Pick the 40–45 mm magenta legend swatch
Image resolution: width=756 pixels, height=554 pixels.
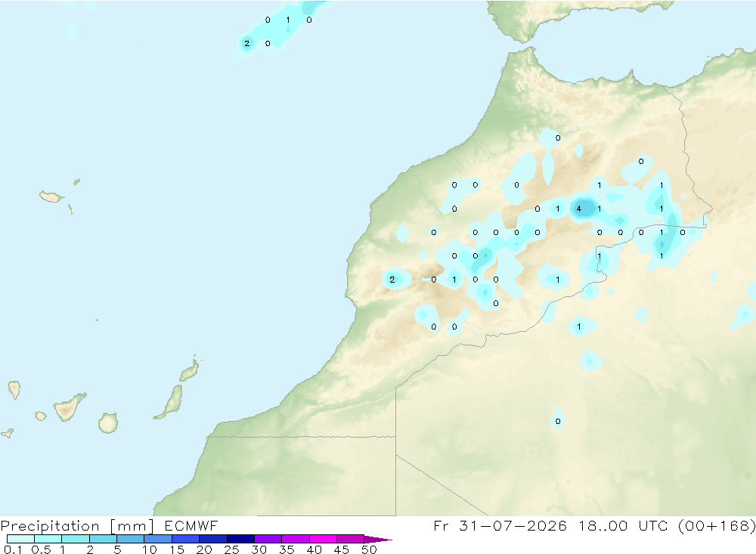[323, 539]
